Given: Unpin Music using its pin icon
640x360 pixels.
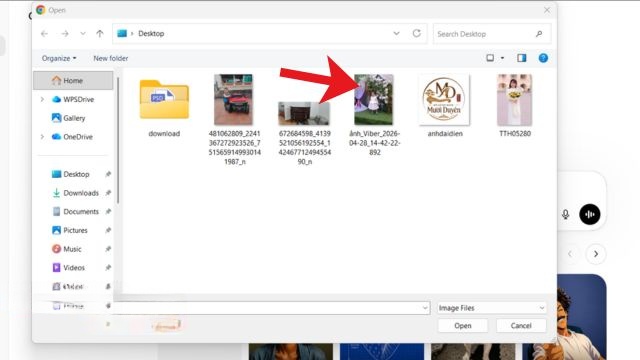Looking at the screenshot, I should pos(108,249).
